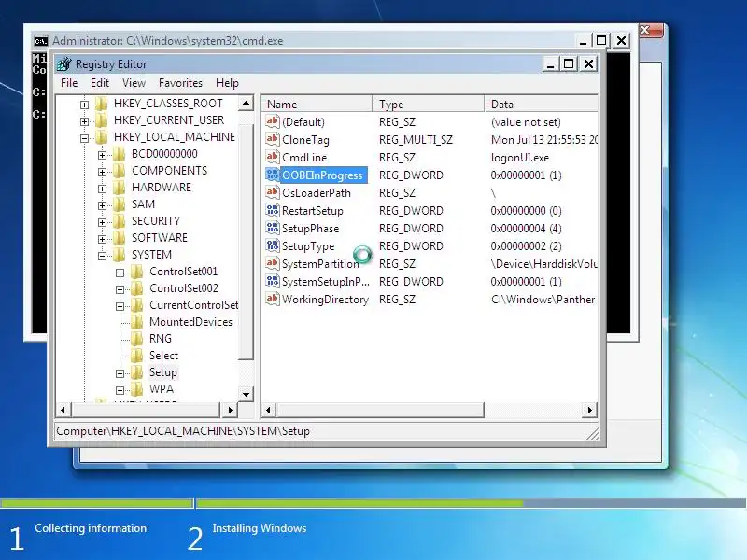Select the BCD00000000 folder icon

point(120,154)
